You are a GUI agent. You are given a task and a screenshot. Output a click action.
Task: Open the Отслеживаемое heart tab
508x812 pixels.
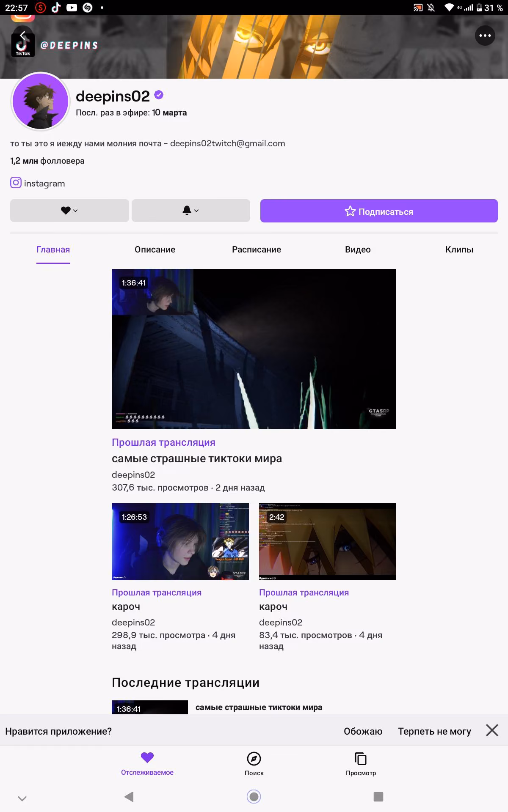pos(147,764)
